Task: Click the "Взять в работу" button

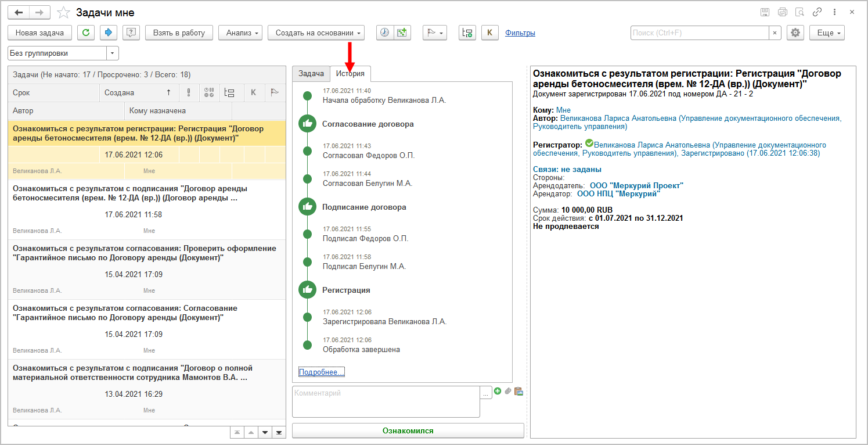Action: [x=179, y=33]
